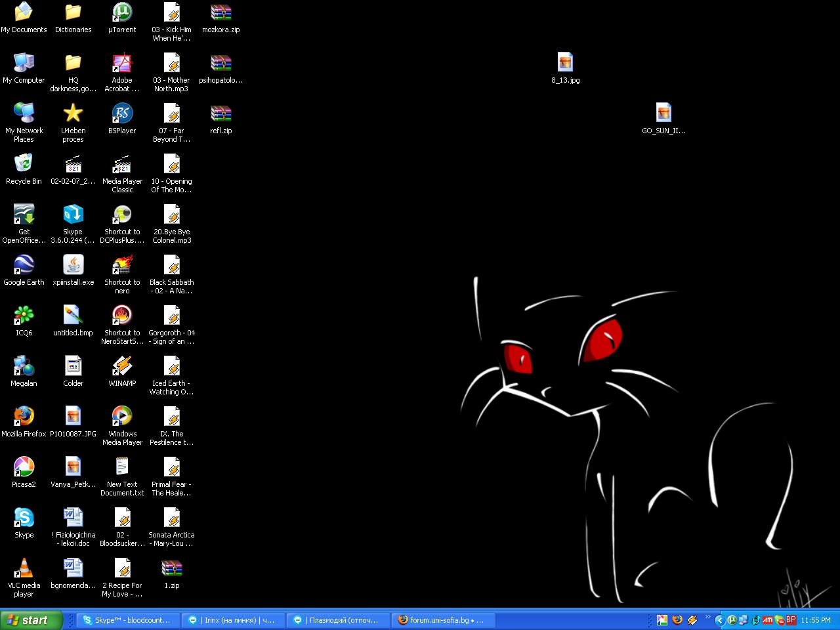Open the Google Earth shortcut
The height and width of the screenshot is (630, 840).
(x=24, y=265)
